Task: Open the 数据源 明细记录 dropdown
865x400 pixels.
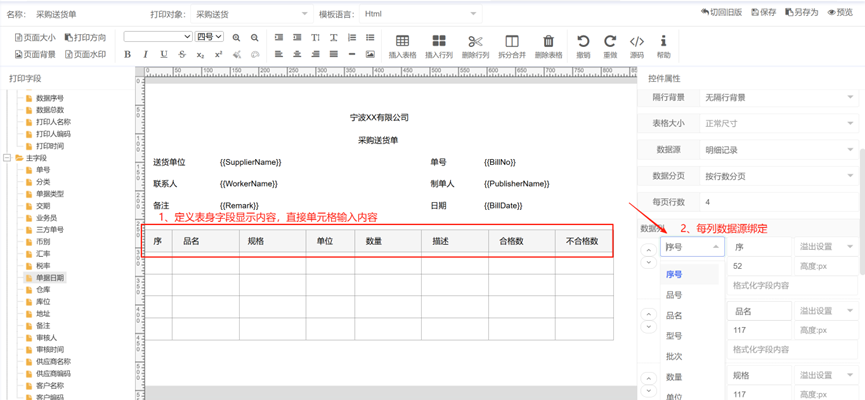Action: [778, 150]
